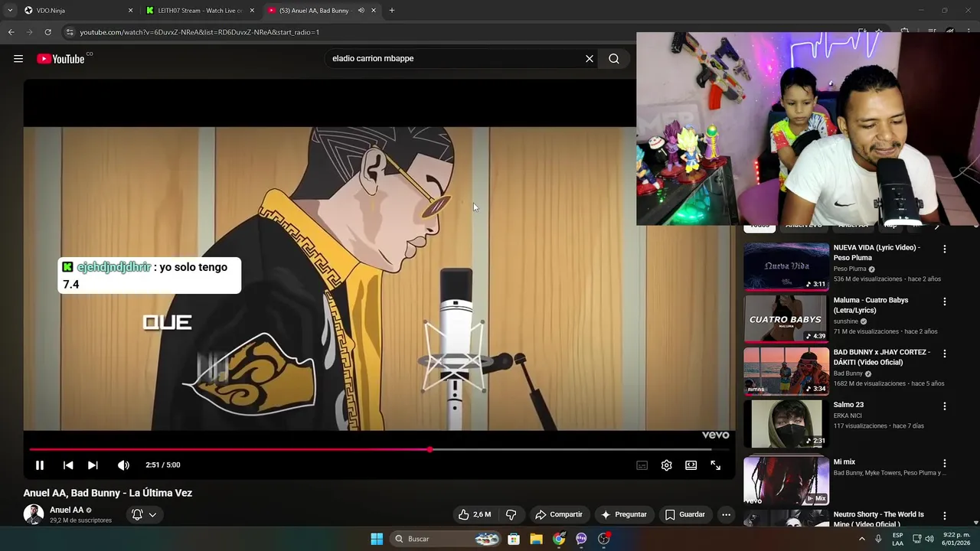
Task: Open more actions menu below video
Action: tap(727, 515)
